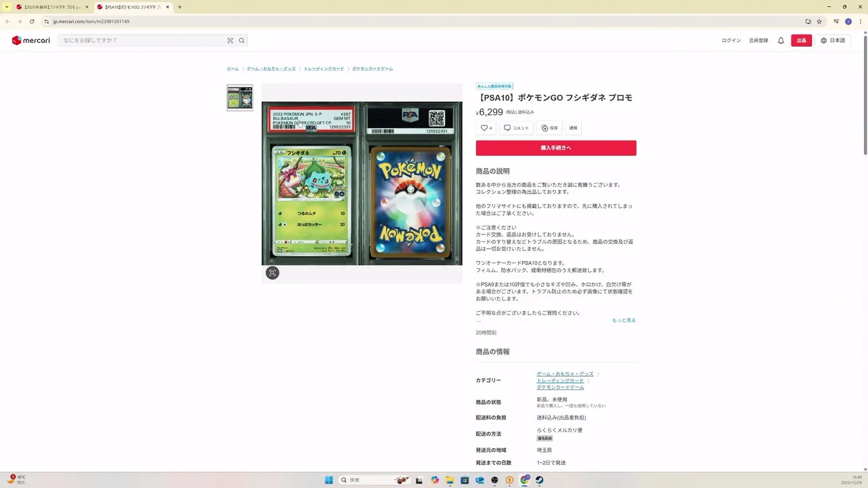Open image search camera icon in search box
This screenshot has width=868, height=488.
pyautogui.click(x=230, y=41)
